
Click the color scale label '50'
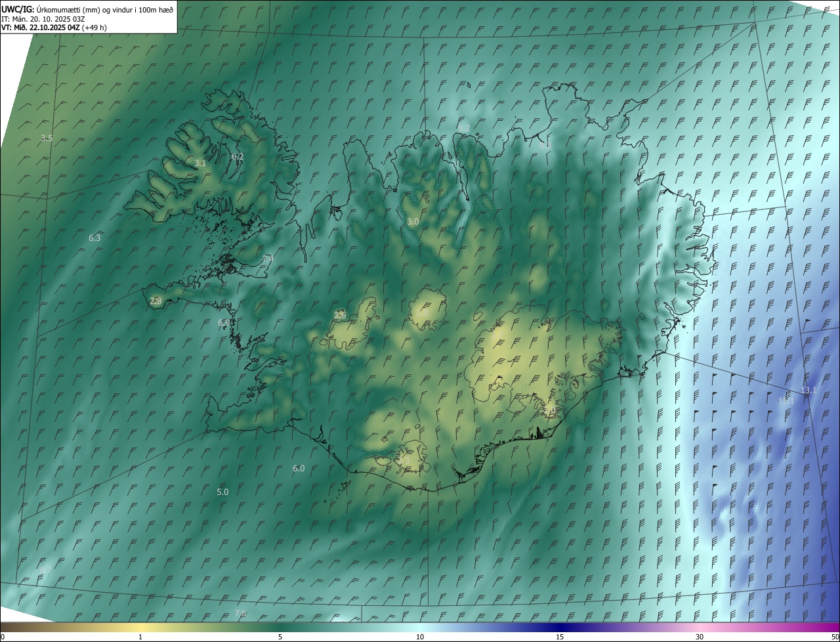tap(835, 637)
